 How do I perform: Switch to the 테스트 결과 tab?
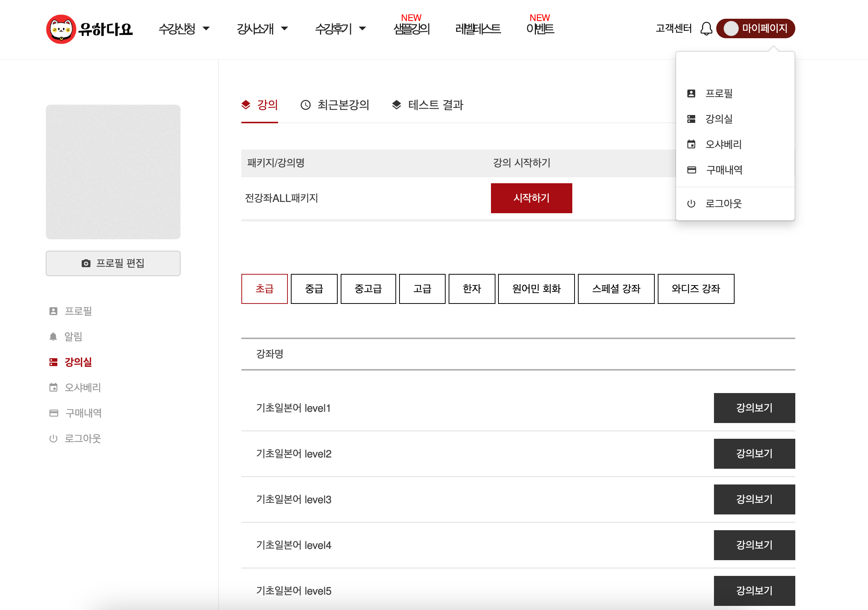click(428, 105)
